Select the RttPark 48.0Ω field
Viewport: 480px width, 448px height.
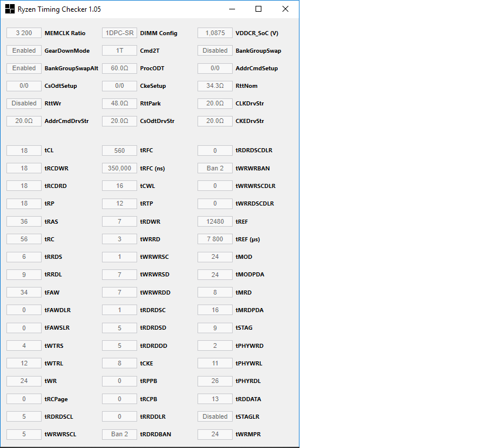120,103
